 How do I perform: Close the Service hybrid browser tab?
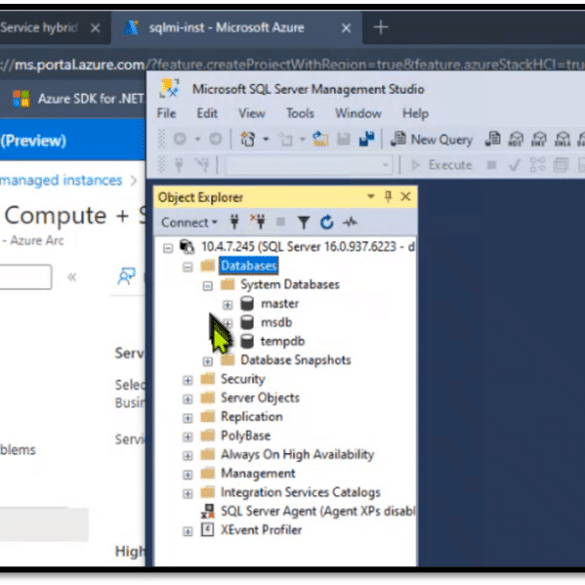click(x=96, y=28)
